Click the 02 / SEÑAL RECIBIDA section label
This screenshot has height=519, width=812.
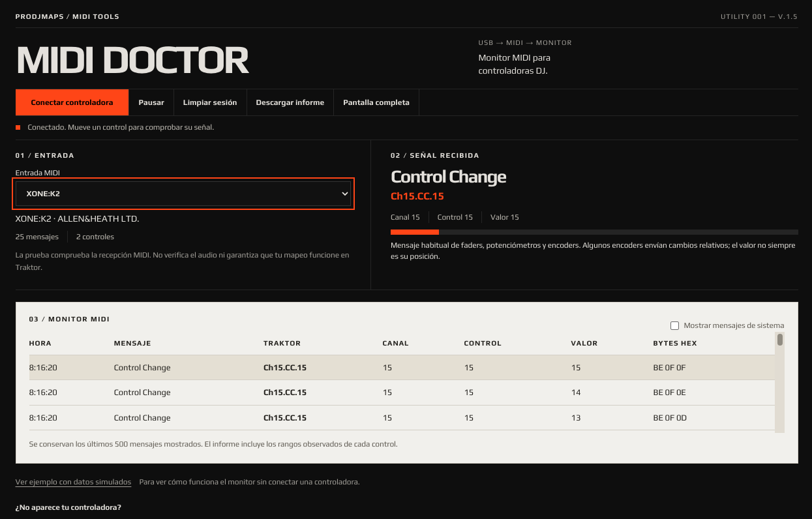coord(435,156)
